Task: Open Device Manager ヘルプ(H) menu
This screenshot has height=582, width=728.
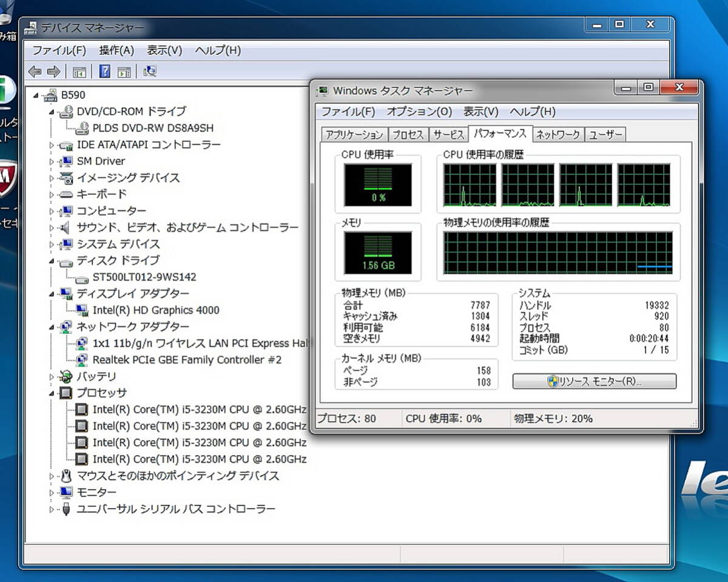Action: (218, 50)
